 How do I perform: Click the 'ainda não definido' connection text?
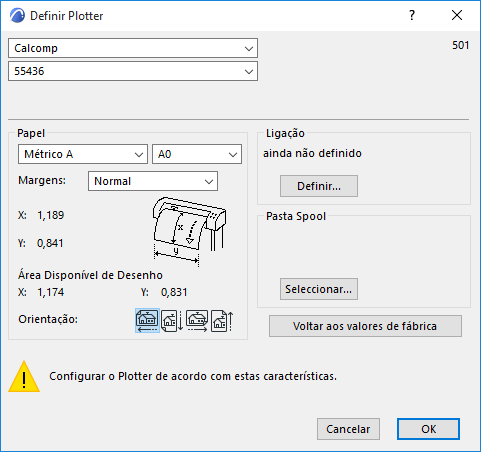[312, 153]
